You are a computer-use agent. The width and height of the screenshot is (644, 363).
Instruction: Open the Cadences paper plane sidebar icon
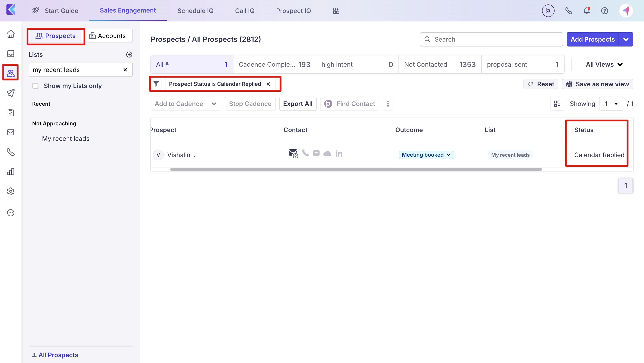11,93
